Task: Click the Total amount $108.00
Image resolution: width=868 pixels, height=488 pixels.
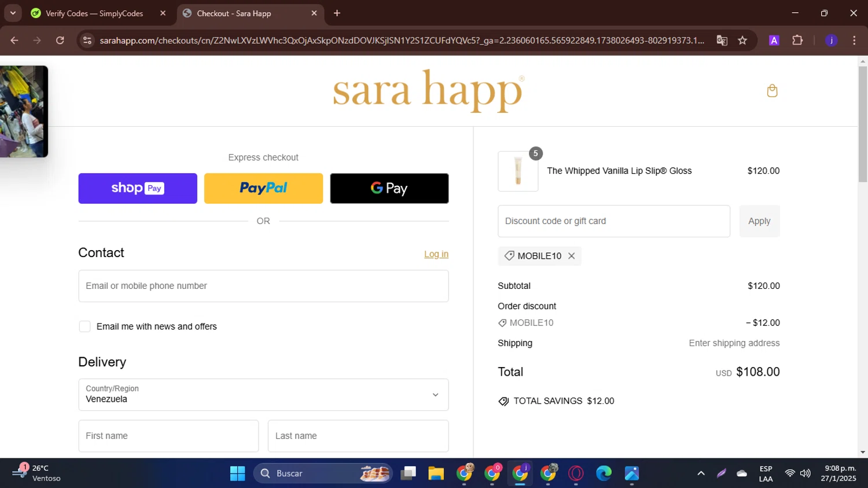Action: click(x=758, y=372)
